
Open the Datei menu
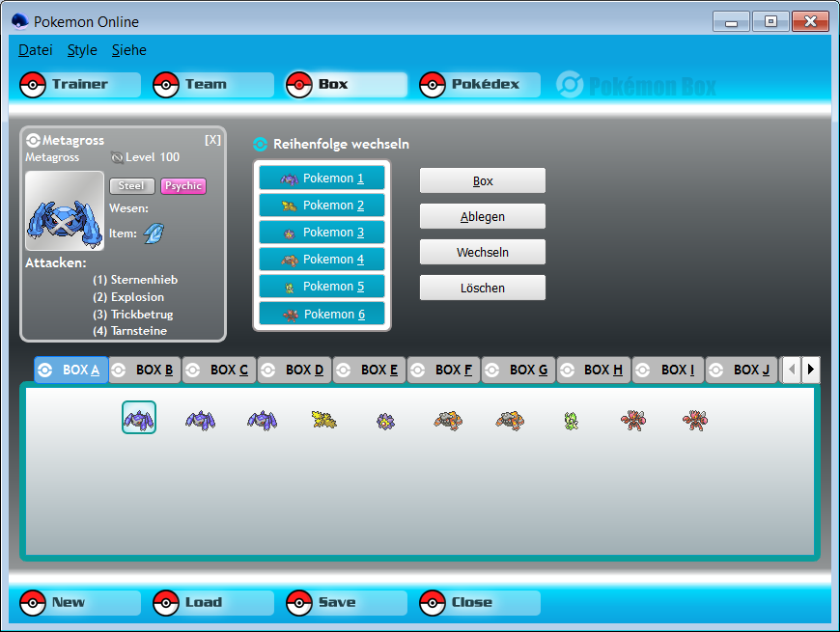pyautogui.click(x=36, y=50)
